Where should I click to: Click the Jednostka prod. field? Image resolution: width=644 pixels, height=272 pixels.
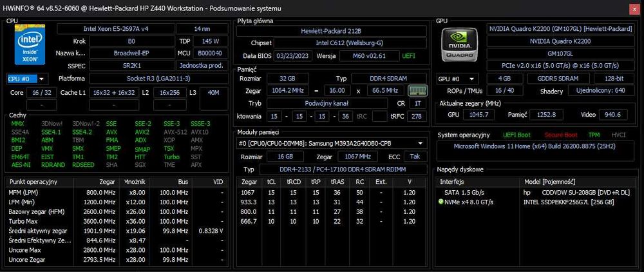(x=202, y=65)
